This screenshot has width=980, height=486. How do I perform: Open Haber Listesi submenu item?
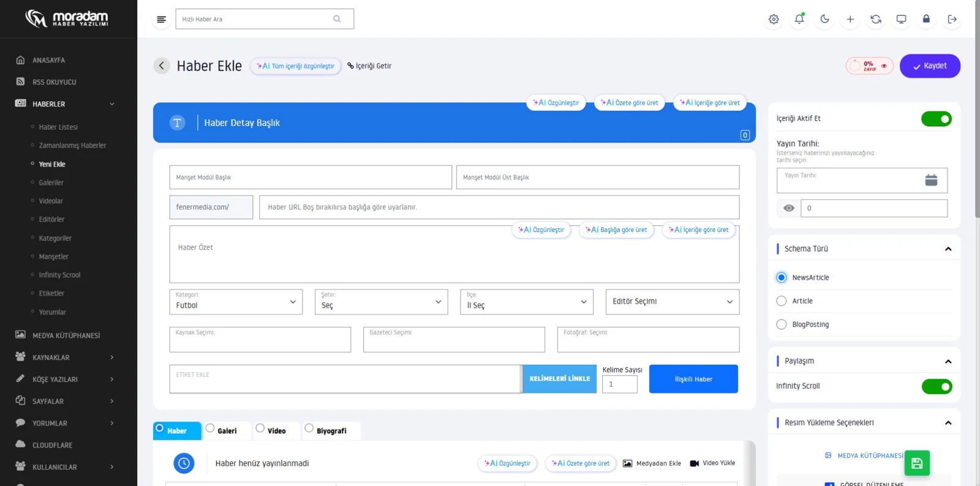[x=58, y=127]
